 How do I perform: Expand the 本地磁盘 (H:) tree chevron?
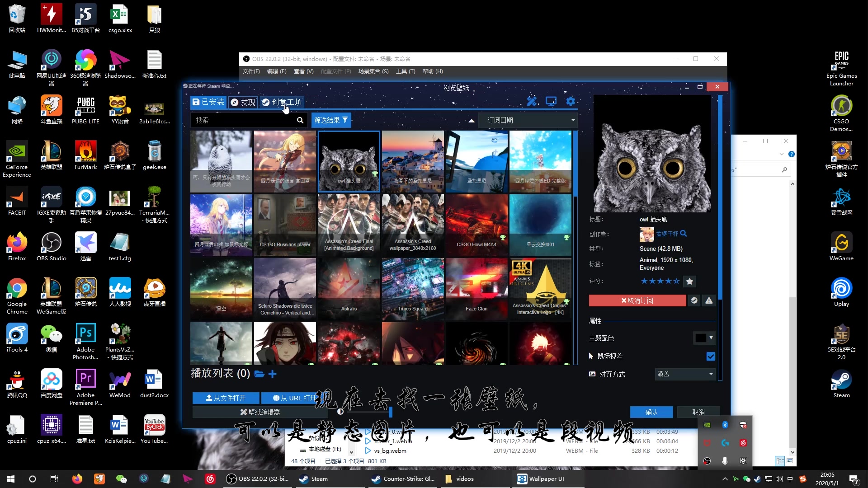click(x=351, y=451)
